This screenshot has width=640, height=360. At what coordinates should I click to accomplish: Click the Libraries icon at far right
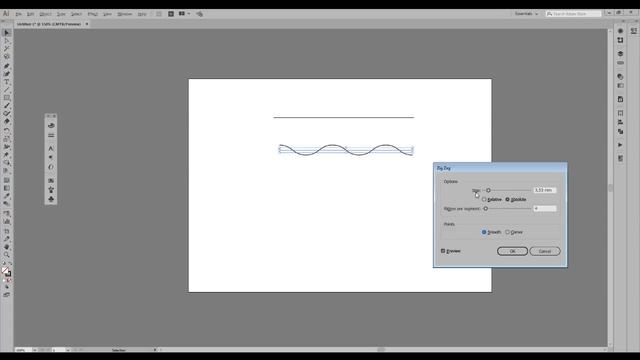(x=633, y=31)
